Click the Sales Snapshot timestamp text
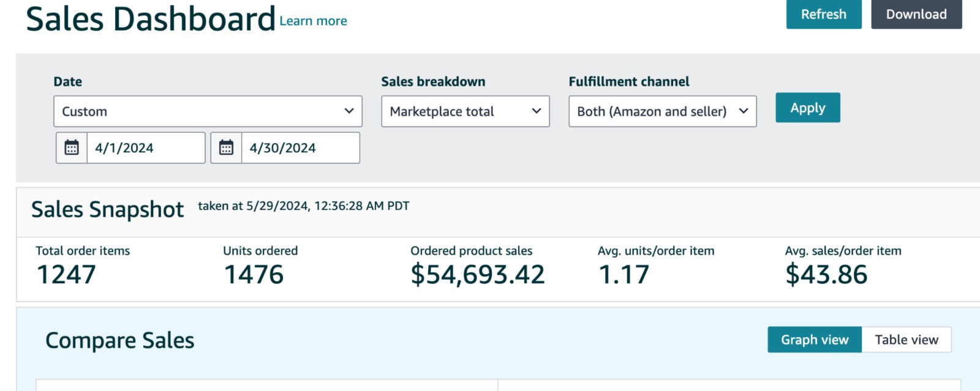 303,206
